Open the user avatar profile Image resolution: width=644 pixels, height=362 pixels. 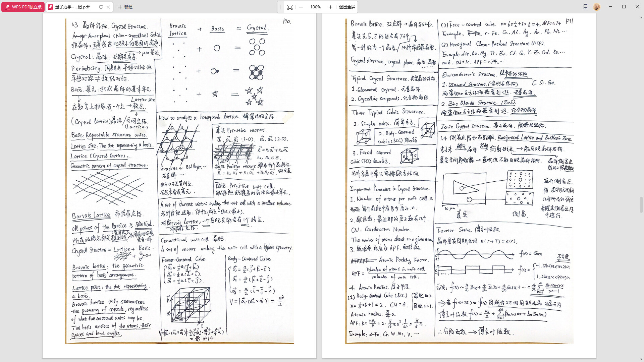pyautogui.click(x=596, y=7)
